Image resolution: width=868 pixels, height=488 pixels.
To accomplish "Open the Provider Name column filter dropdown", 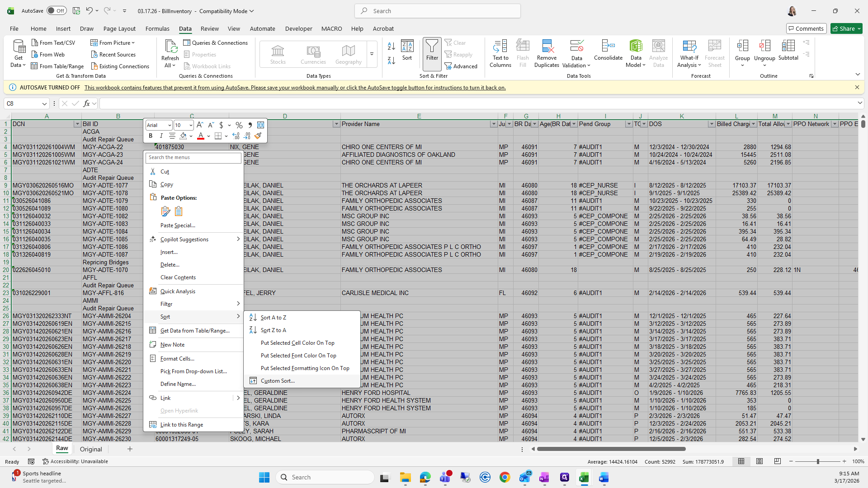I will click(x=494, y=124).
